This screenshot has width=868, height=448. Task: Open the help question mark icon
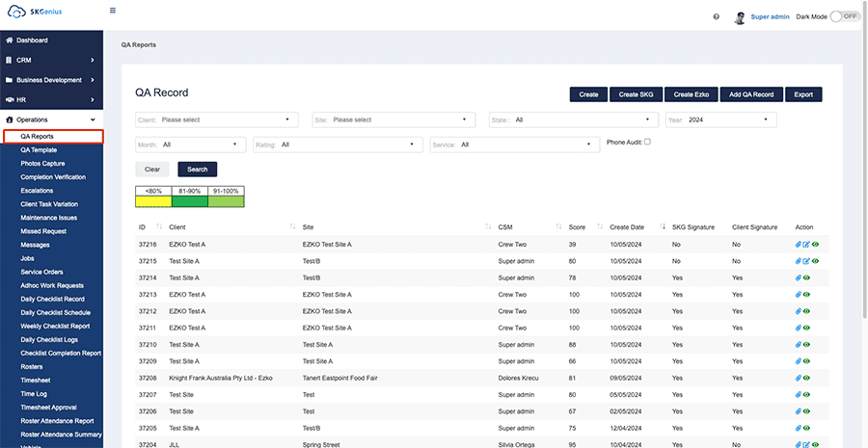716,17
